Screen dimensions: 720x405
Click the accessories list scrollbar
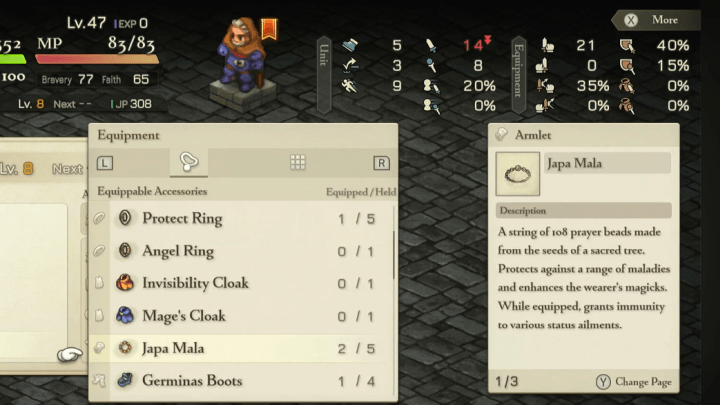394,255
